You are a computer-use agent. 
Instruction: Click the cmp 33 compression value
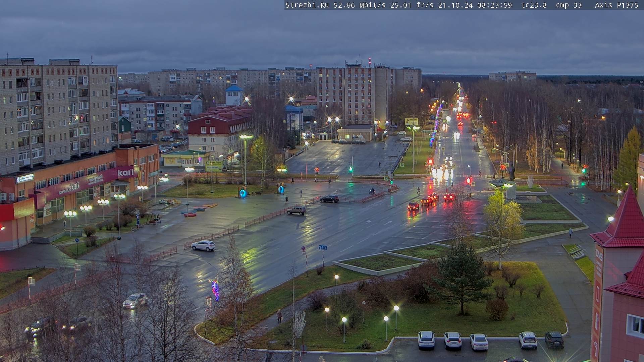coord(569,5)
